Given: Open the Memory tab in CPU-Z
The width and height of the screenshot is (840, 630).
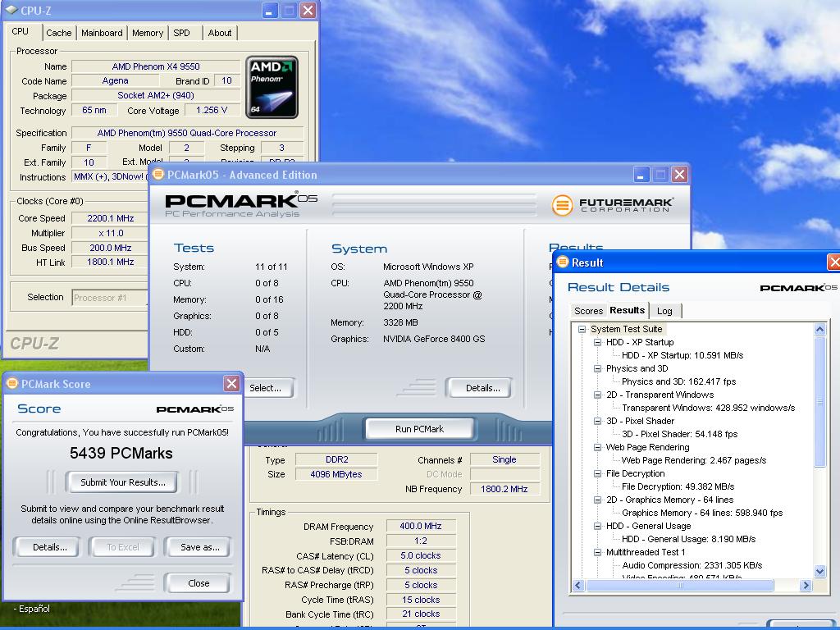Looking at the screenshot, I should click(x=148, y=33).
